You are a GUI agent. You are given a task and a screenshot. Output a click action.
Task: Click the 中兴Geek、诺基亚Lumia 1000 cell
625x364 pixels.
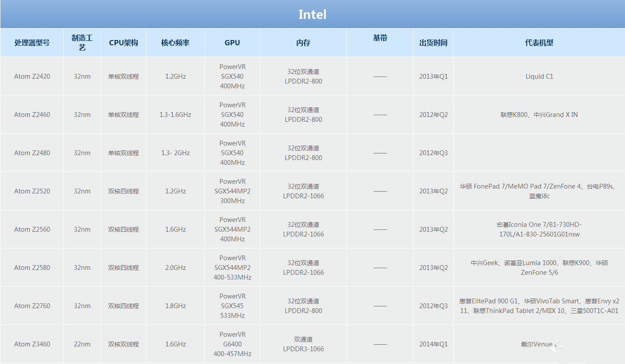pyautogui.click(x=539, y=268)
